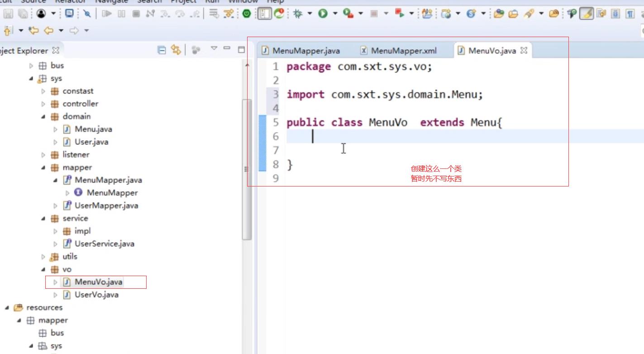Open Project Explorer View Menu triangle

tap(215, 48)
